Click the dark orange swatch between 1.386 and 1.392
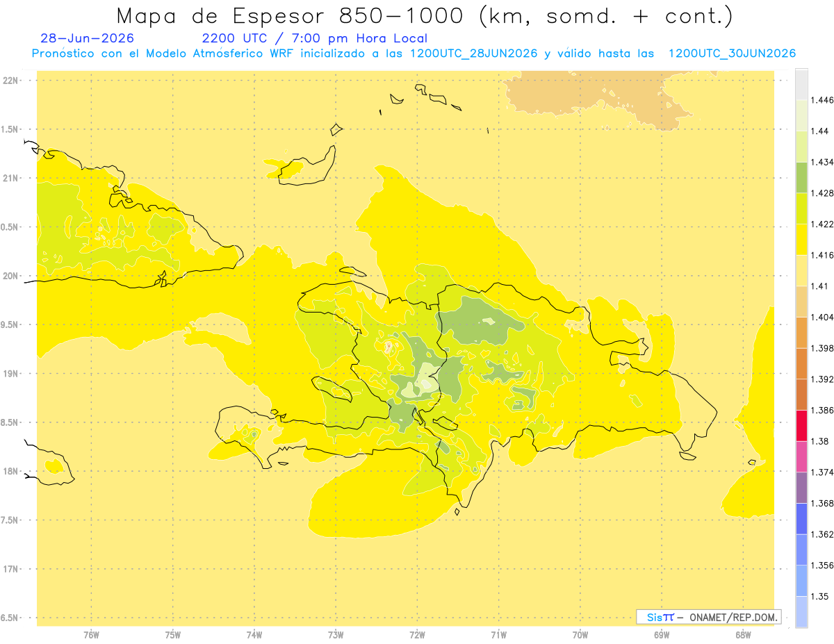 801,395
